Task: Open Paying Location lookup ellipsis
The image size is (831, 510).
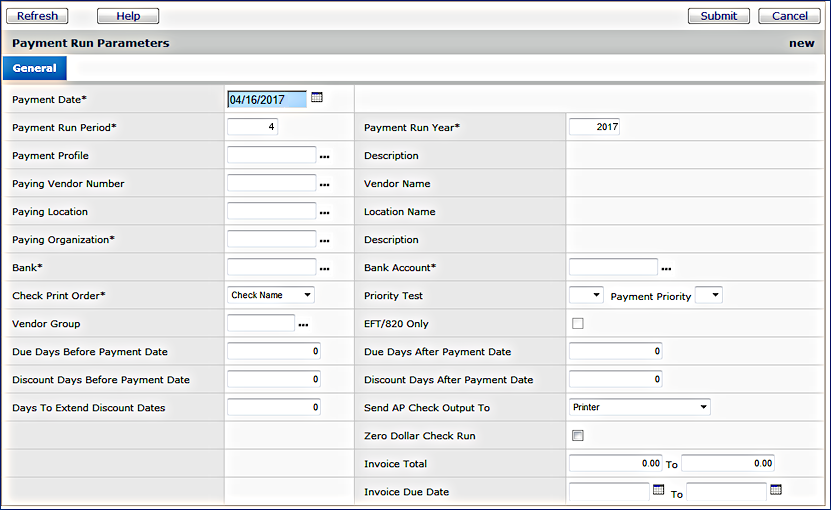Action: (x=324, y=213)
